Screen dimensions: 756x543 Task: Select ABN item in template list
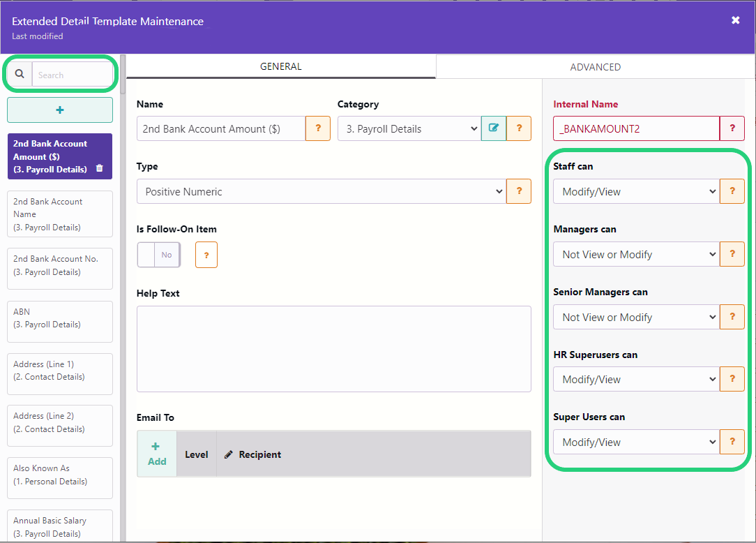pos(60,318)
